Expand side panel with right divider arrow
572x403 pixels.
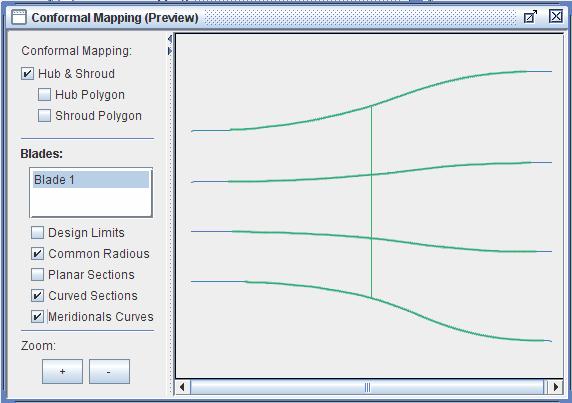pos(170,51)
